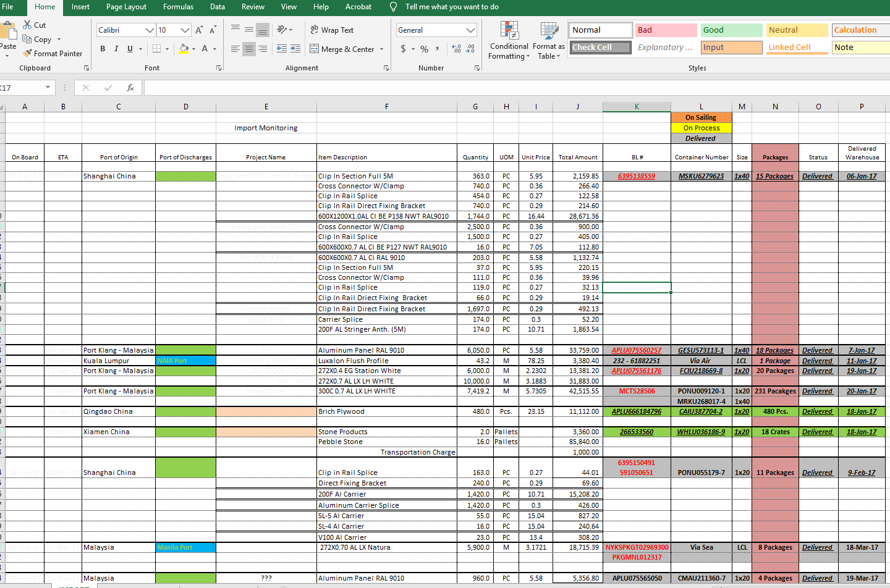
Task: Apply the Good cell style
Action: coord(731,30)
